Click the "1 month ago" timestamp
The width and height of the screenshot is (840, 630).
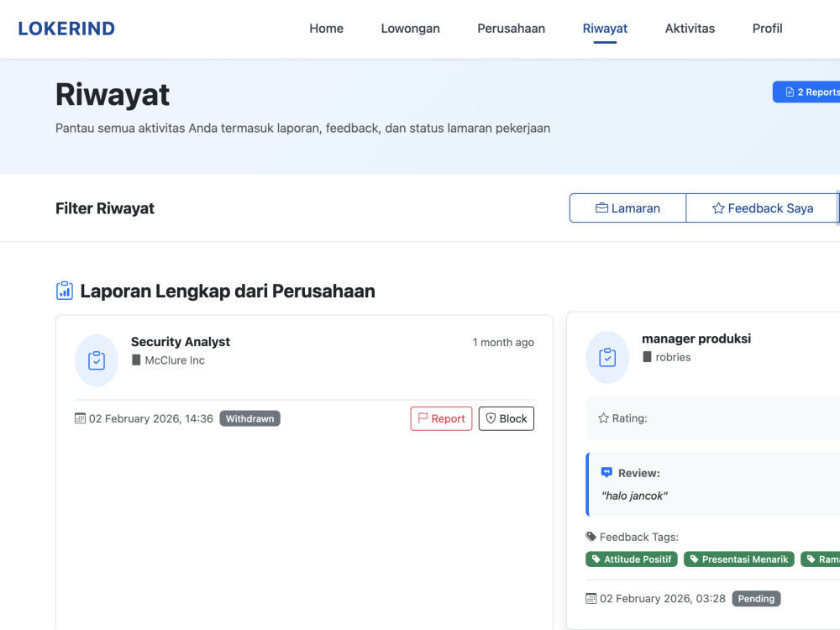(x=503, y=343)
